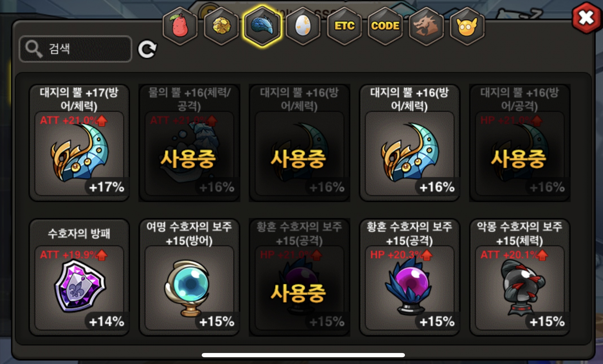Screen dimensions: 603x364
Task: Switch to the CODE tab
Action: 385,26
